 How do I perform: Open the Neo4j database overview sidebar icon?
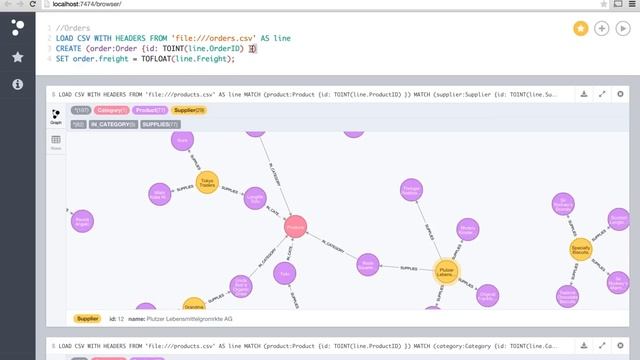17,28
